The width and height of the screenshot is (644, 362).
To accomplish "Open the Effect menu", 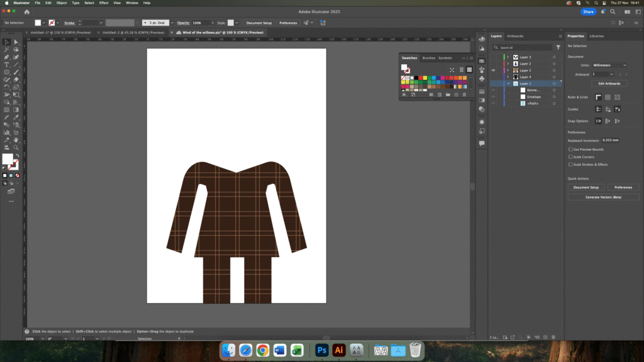I will coord(104,3).
